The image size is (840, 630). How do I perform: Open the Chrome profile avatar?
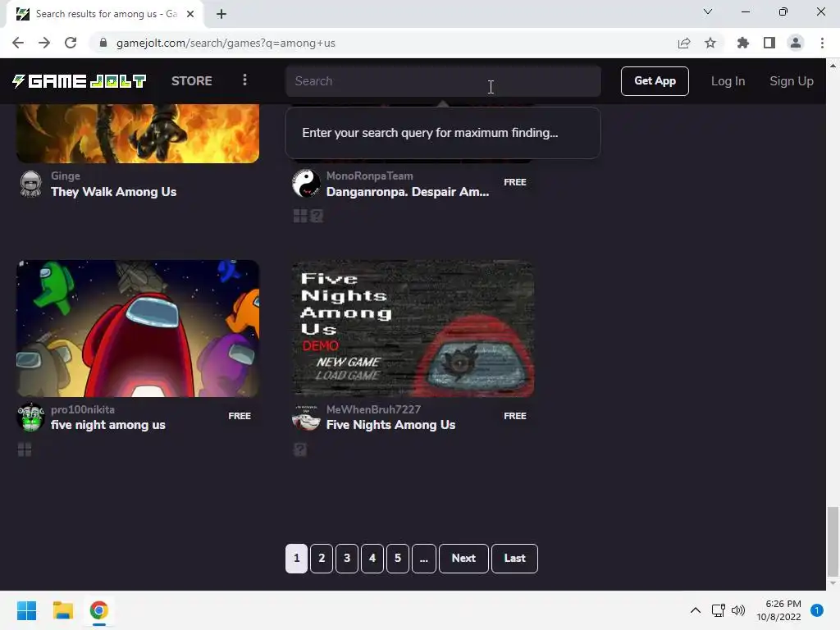click(796, 43)
